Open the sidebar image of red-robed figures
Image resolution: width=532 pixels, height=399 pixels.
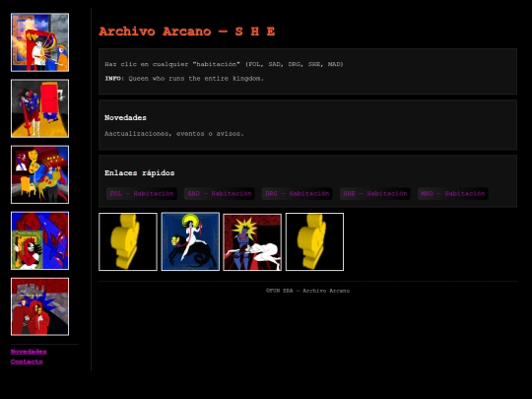pos(39,306)
